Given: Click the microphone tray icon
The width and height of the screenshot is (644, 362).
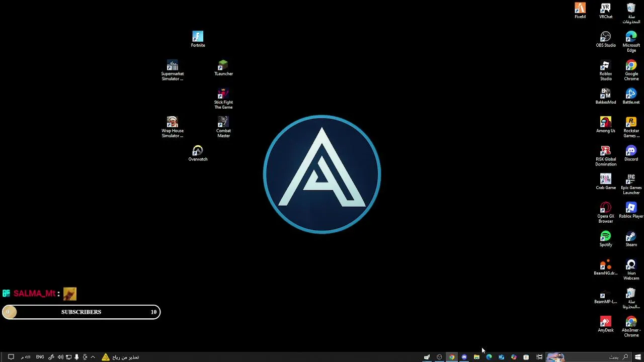Looking at the screenshot, I should point(76,357).
